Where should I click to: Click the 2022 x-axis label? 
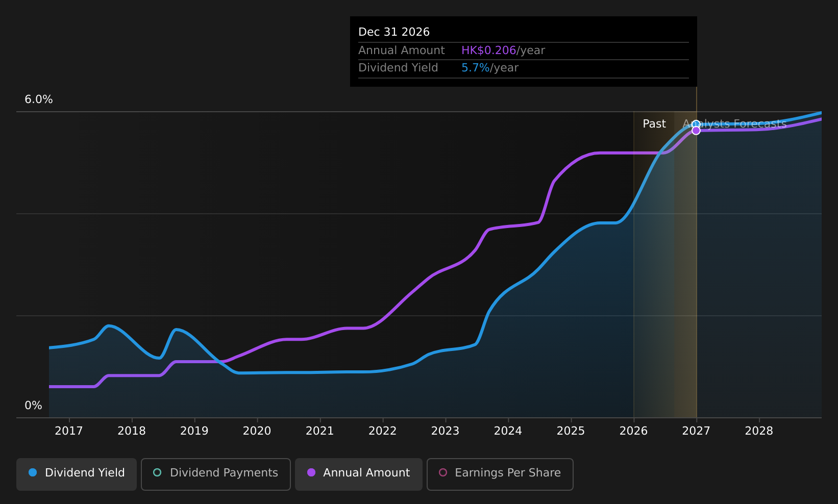(383, 431)
